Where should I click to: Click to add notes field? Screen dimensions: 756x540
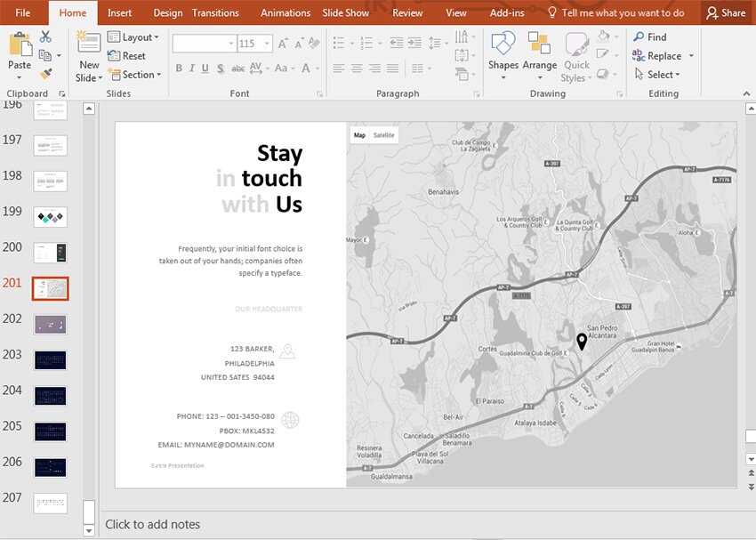[153, 525]
